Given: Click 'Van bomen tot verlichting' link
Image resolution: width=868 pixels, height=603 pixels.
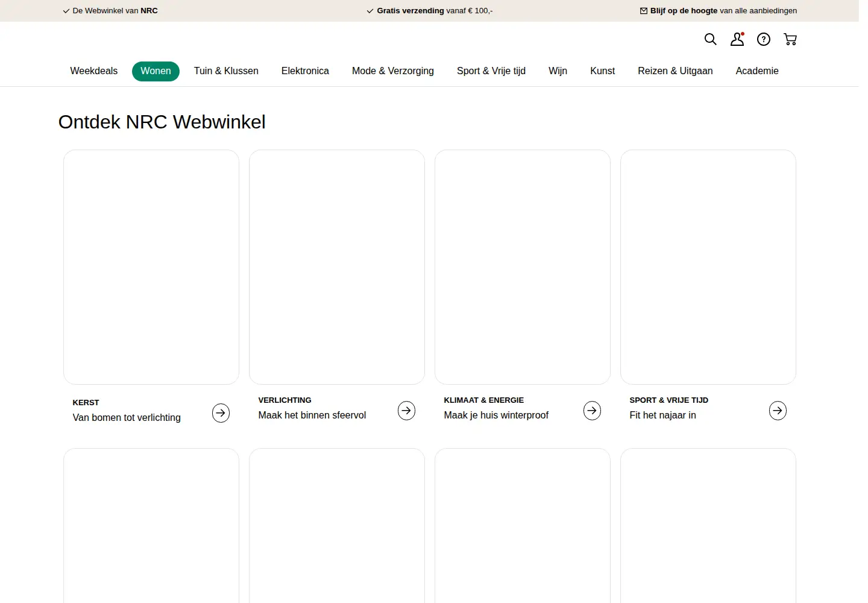Looking at the screenshot, I should pyautogui.click(x=127, y=417).
